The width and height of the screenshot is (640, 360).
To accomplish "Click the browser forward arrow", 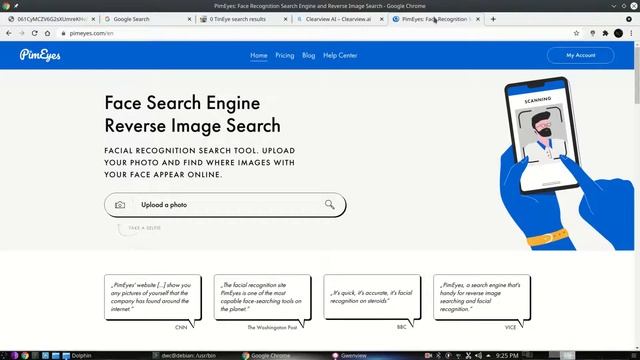I will pos(22,33).
